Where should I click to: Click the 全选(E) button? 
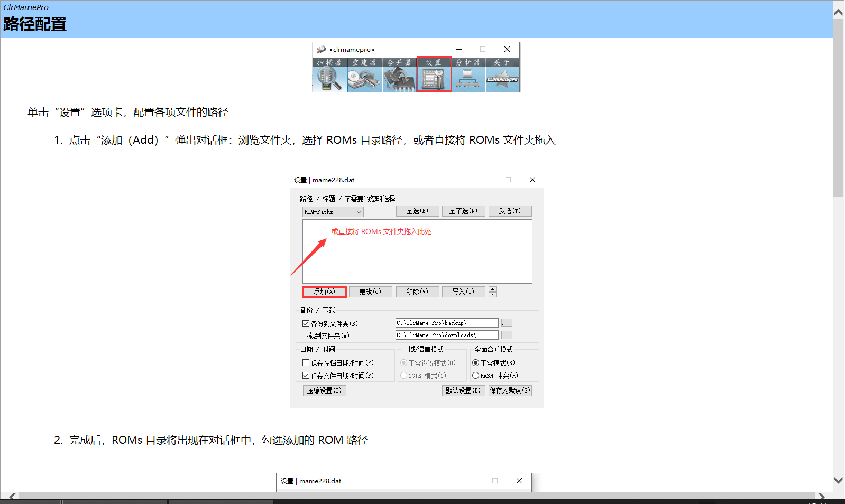(x=418, y=211)
